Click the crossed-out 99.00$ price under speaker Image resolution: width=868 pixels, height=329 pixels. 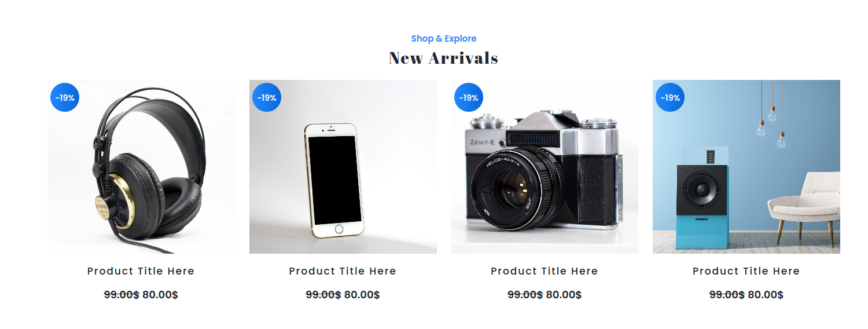coord(727,295)
